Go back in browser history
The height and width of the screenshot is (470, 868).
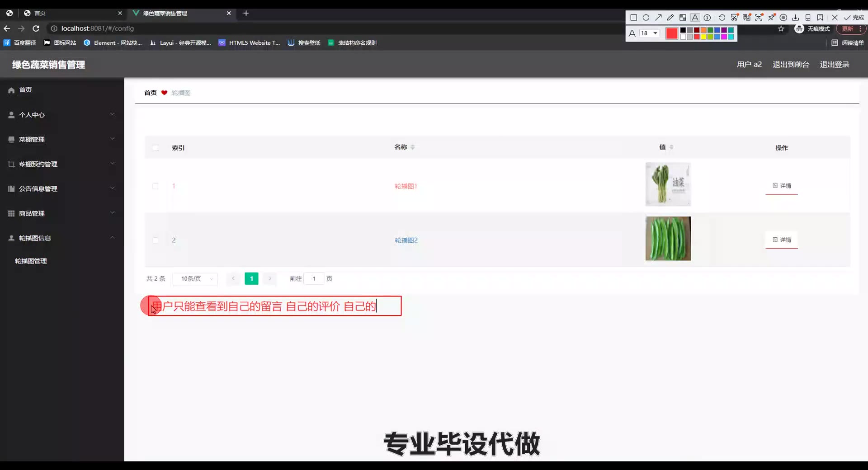click(x=7, y=28)
